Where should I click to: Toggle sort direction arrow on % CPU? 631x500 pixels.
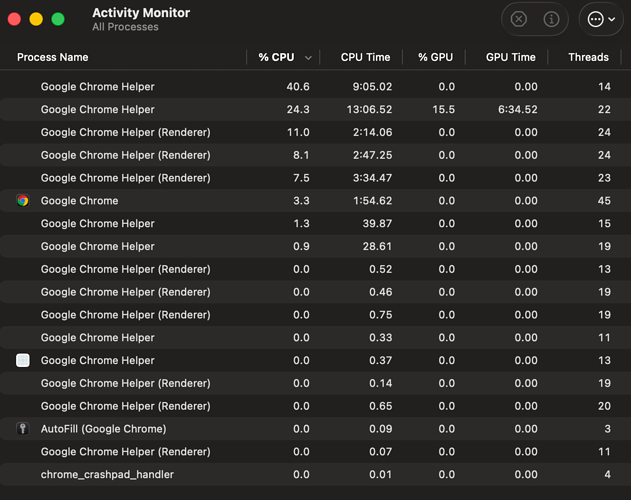308,58
